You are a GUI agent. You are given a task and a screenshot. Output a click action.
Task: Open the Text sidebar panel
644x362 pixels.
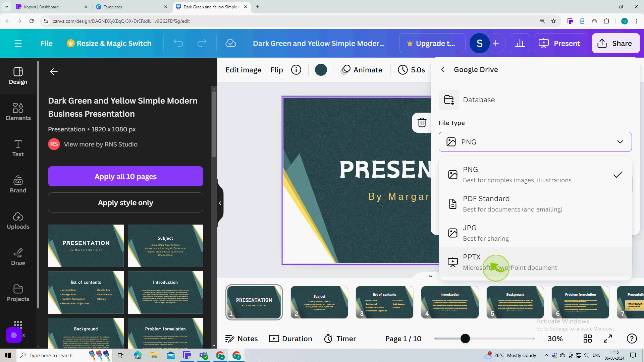click(x=18, y=148)
